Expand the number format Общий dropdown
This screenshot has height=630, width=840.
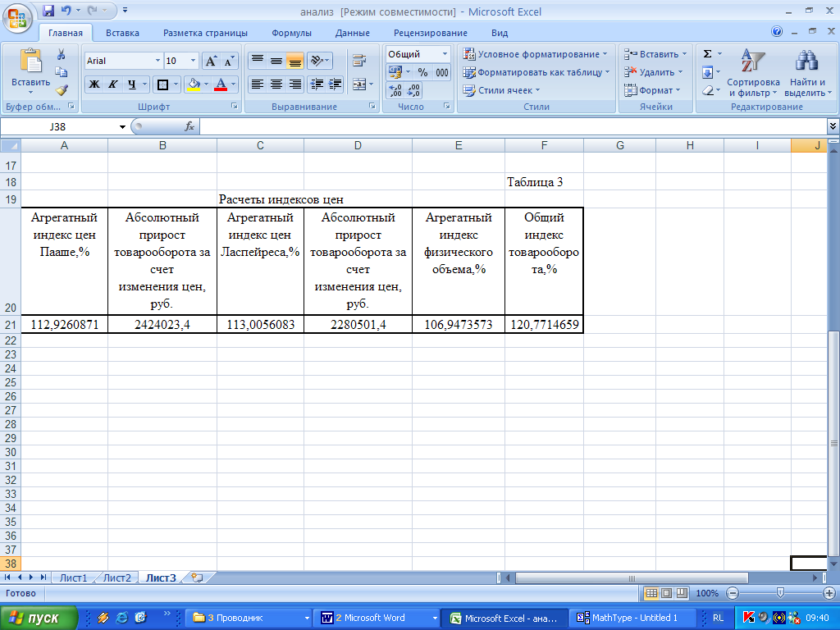tap(445, 54)
